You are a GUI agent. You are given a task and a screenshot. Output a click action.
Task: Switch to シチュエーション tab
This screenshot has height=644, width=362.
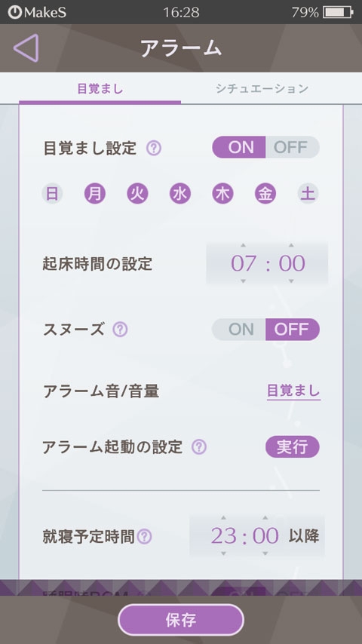(262, 88)
